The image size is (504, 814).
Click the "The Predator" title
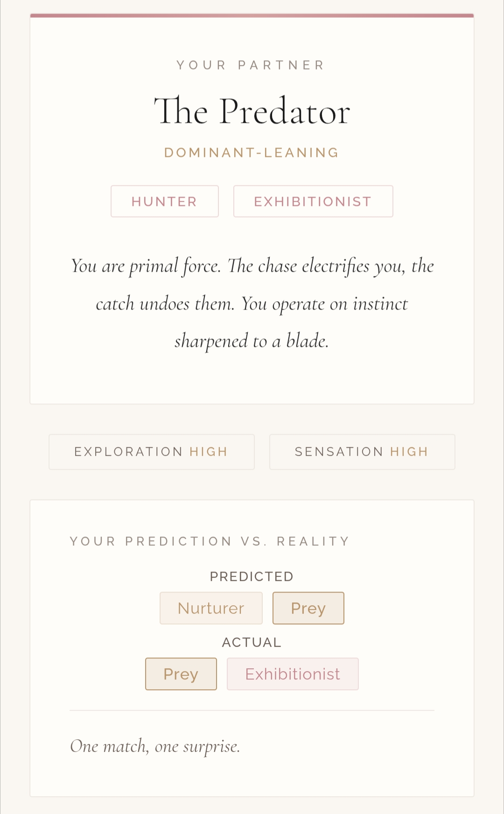[252, 111]
